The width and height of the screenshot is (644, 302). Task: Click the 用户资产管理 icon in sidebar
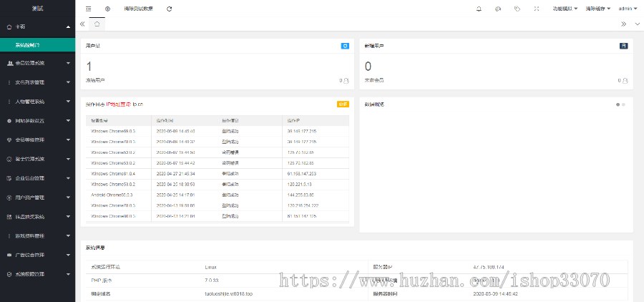(9, 198)
